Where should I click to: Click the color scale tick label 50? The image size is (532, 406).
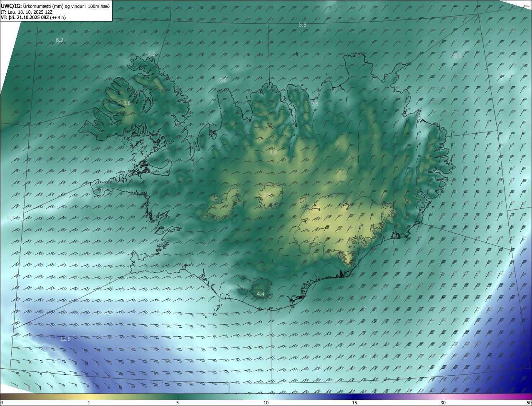coord(529,403)
